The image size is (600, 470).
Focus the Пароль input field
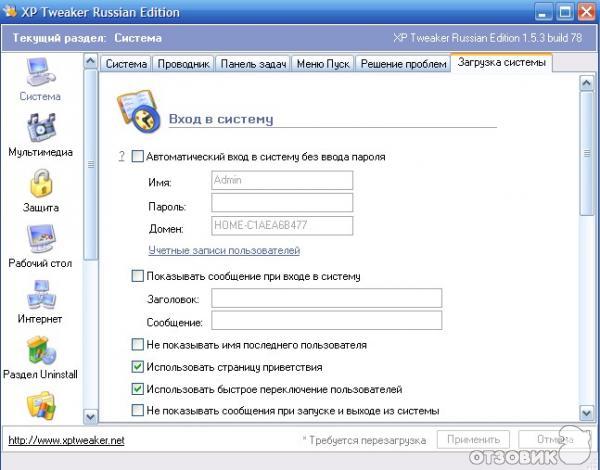282,202
